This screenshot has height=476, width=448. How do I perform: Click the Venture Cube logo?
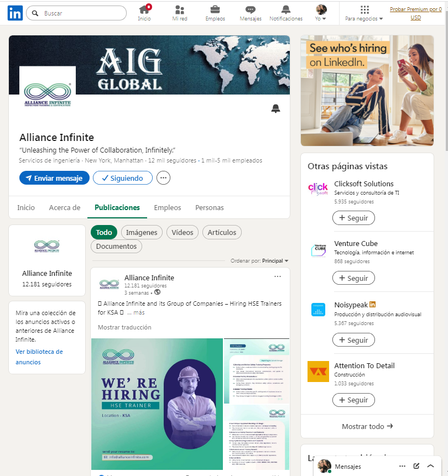point(318,250)
